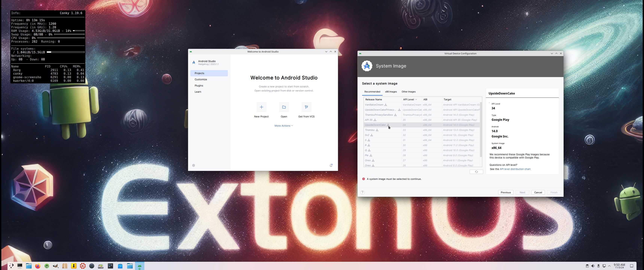Download the Q API 29 image

(369, 150)
